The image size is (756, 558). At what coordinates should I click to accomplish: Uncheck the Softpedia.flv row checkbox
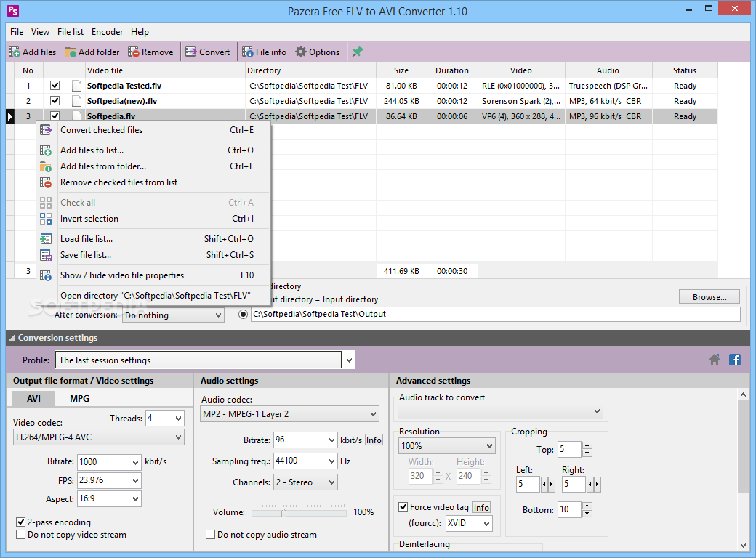(55, 116)
